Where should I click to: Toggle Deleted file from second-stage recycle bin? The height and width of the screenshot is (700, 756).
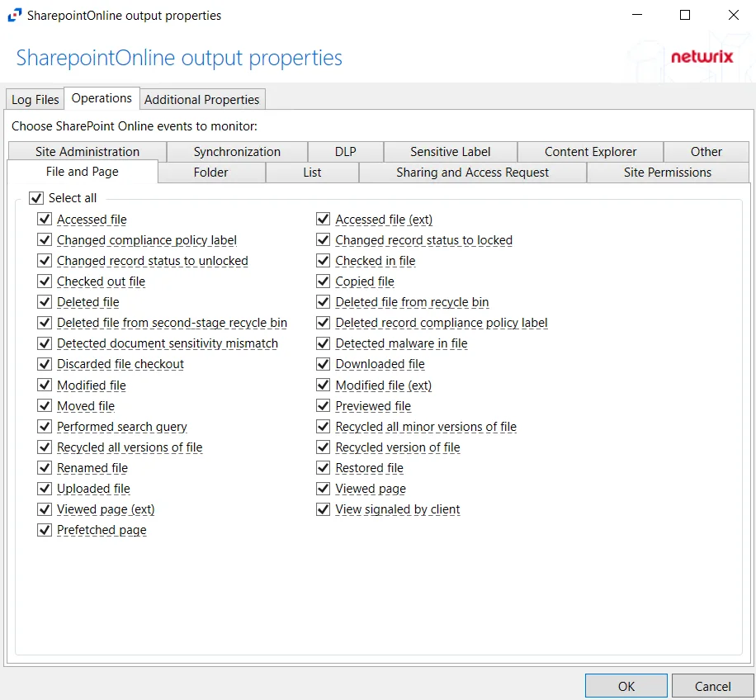[x=45, y=323]
